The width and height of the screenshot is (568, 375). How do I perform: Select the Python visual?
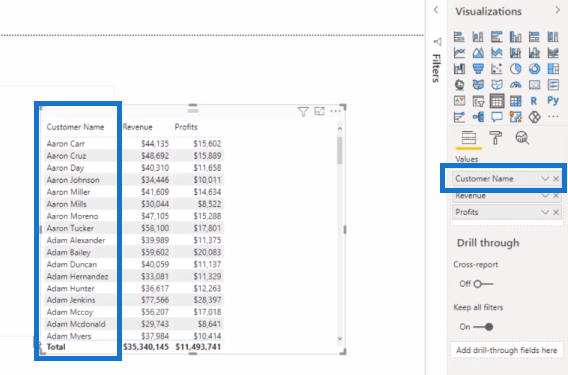point(553,100)
